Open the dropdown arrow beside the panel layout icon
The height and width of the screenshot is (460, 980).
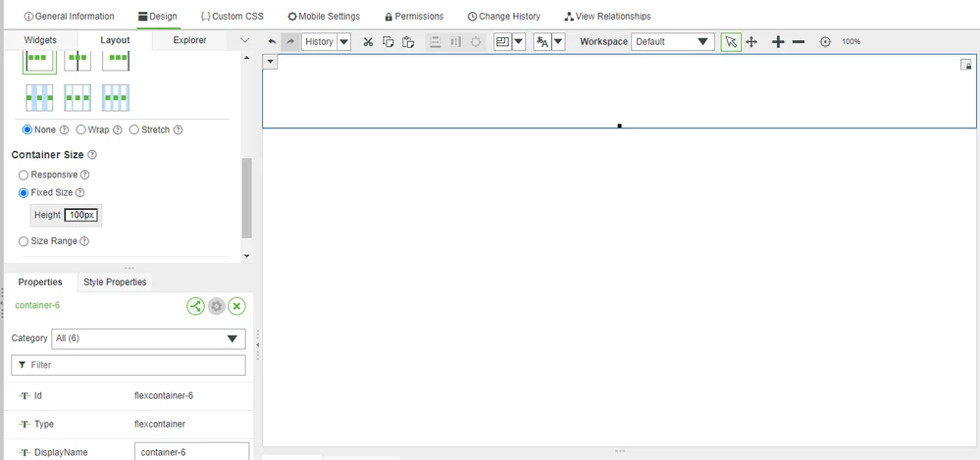tap(519, 42)
